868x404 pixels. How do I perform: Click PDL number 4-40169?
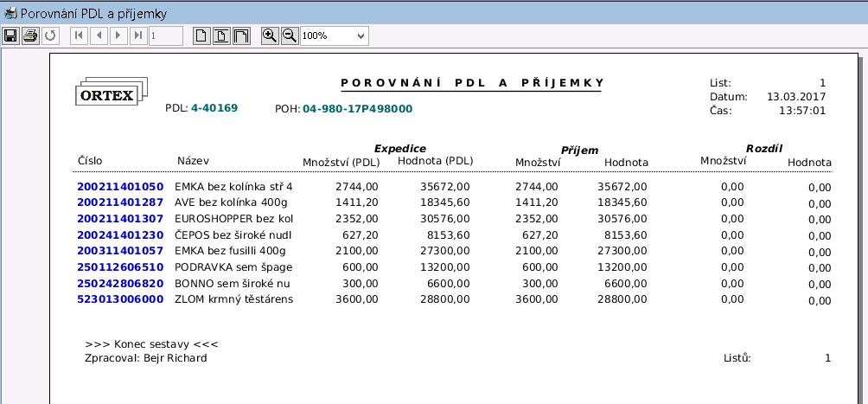pos(214,108)
